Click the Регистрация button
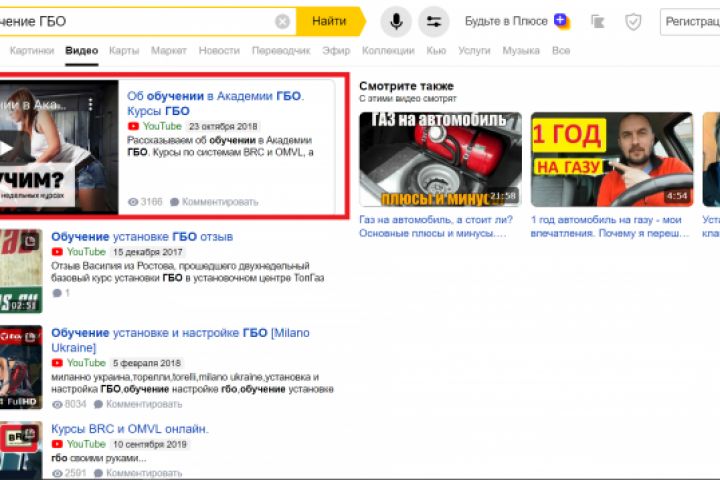The height and width of the screenshot is (480, 720). coord(690,22)
